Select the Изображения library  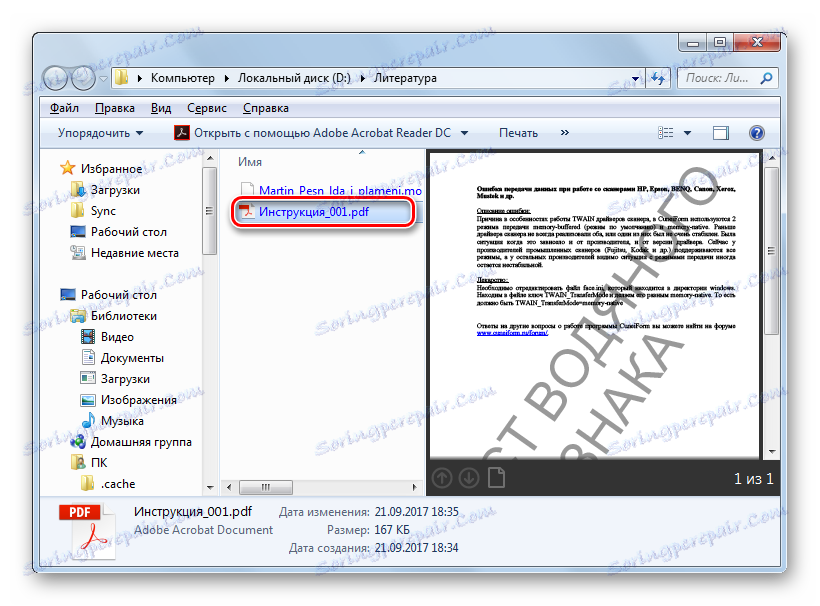139,400
